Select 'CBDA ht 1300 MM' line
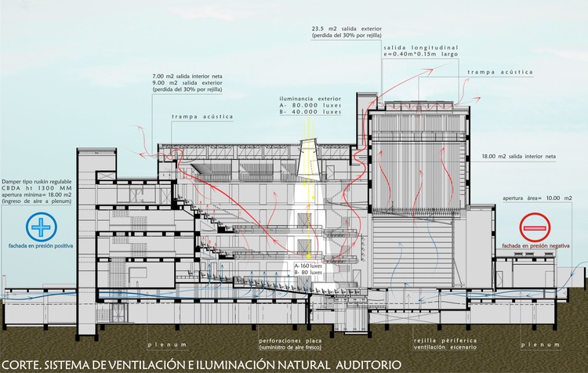The image size is (588, 373). 36,188
